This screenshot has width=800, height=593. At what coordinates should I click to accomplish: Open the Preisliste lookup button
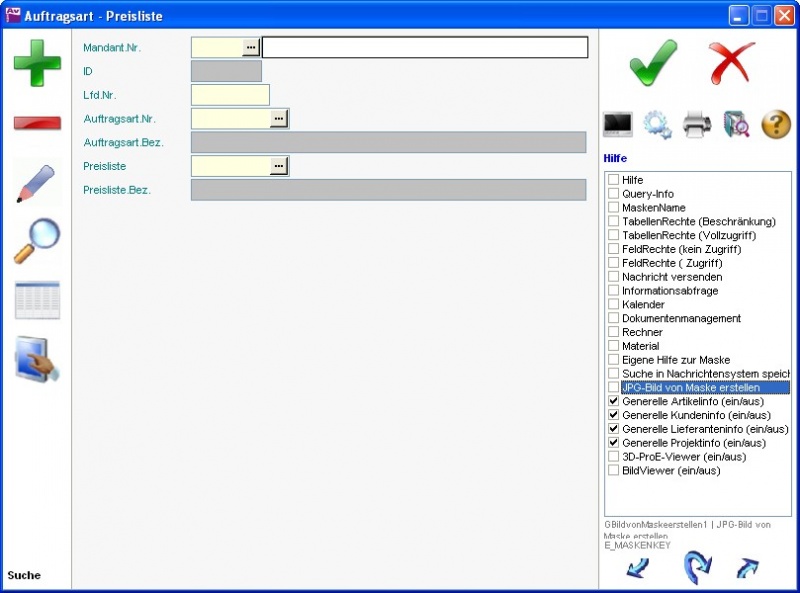[x=279, y=166]
